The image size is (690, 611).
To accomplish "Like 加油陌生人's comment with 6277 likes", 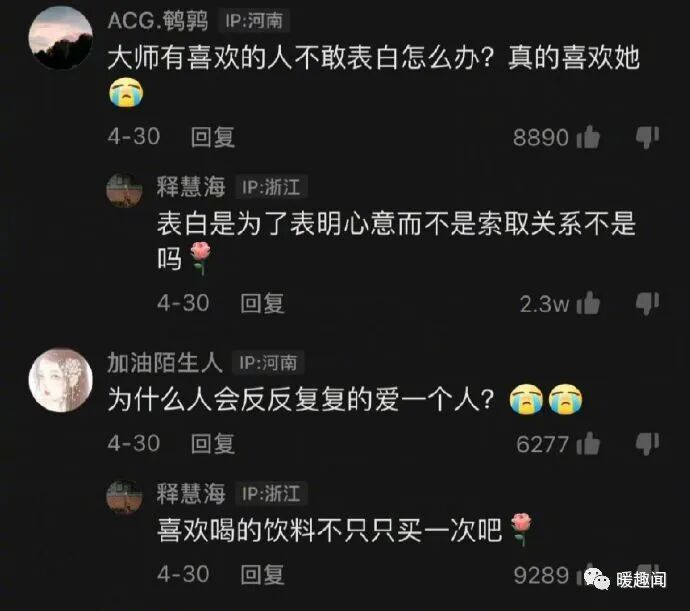I will click(x=588, y=443).
